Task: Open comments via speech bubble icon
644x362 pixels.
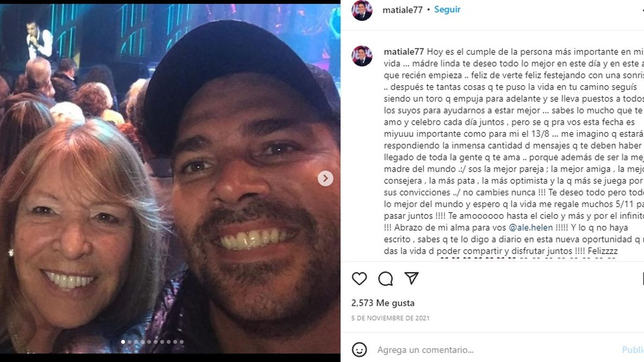Action: tap(385, 278)
